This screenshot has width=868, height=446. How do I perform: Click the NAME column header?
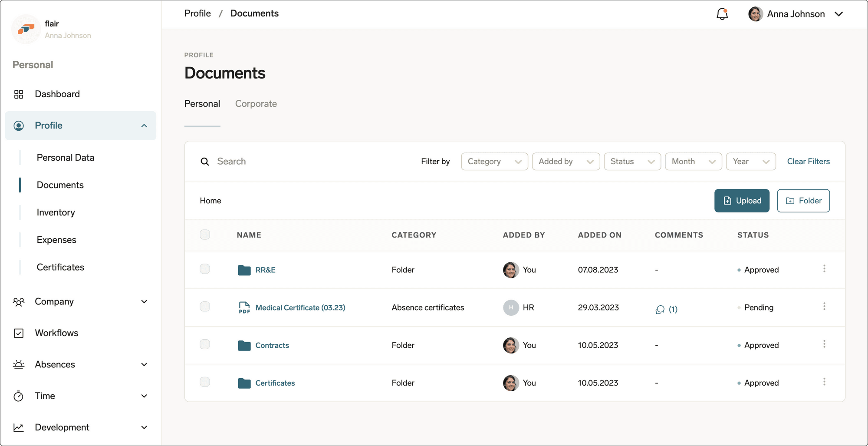(x=249, y=235)
